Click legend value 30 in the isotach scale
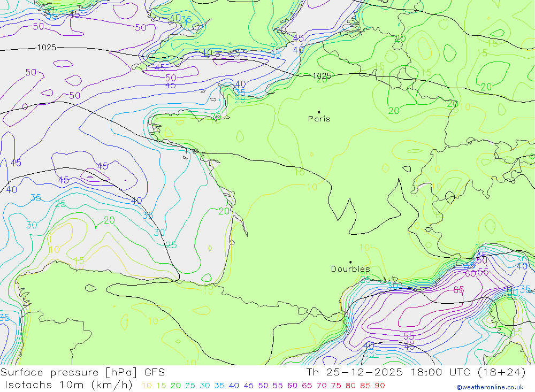535x392 pixels. pyautogui.click(x=205, y=386)
